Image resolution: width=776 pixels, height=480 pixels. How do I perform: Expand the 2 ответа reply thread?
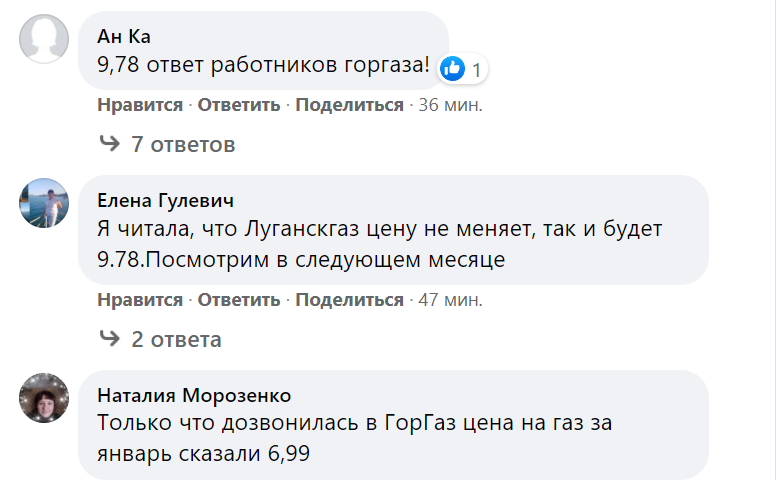coord(176,339)
